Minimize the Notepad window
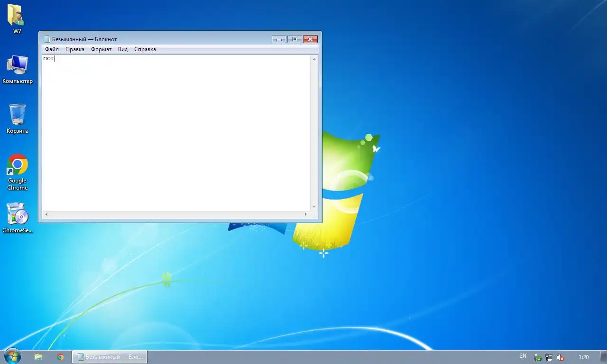The height and width of the screenshot is (364, 607). click(279, 39)
